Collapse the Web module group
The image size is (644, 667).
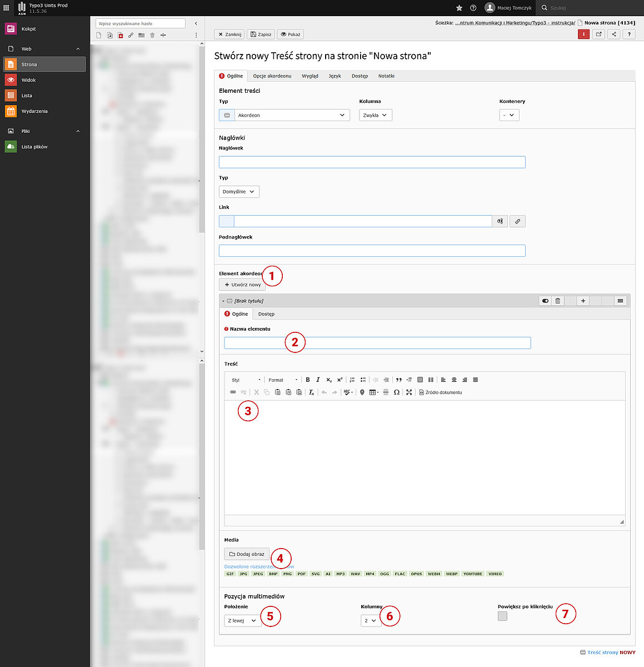(x=78, y=49)
